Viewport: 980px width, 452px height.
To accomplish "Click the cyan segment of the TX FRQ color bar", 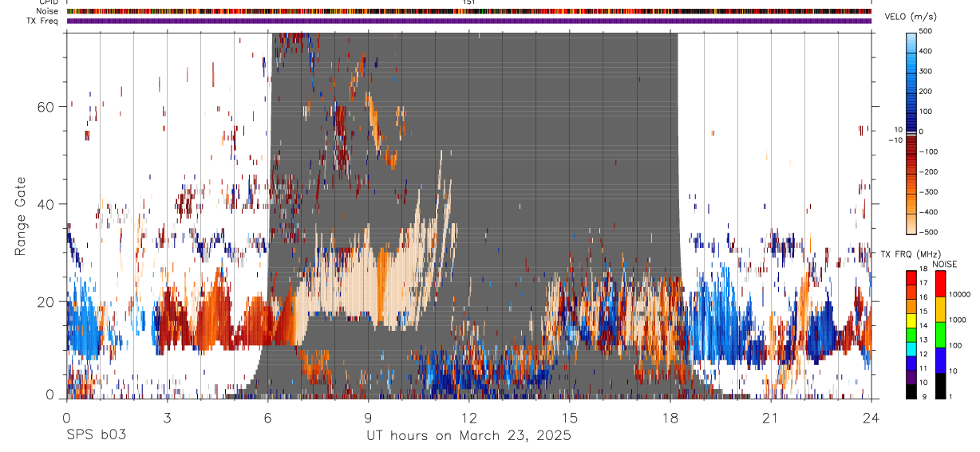I will tap(911, 348).
